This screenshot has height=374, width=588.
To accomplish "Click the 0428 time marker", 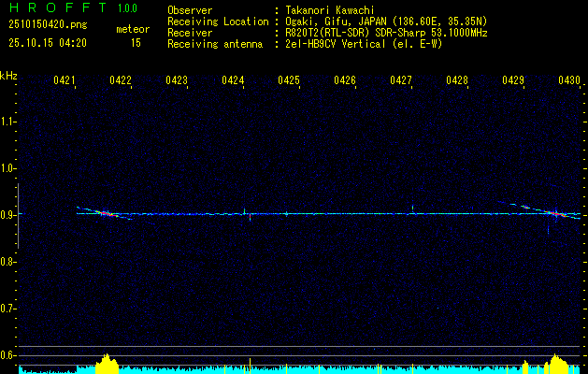I will point(457,81).
